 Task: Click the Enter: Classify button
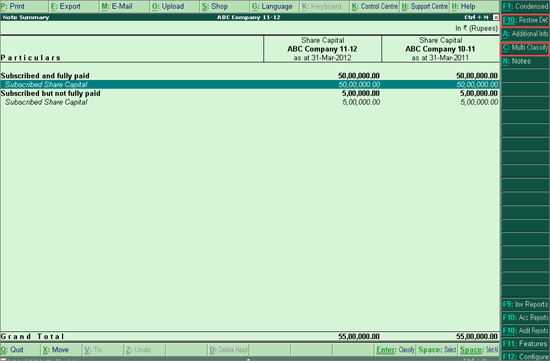[395, 350]
